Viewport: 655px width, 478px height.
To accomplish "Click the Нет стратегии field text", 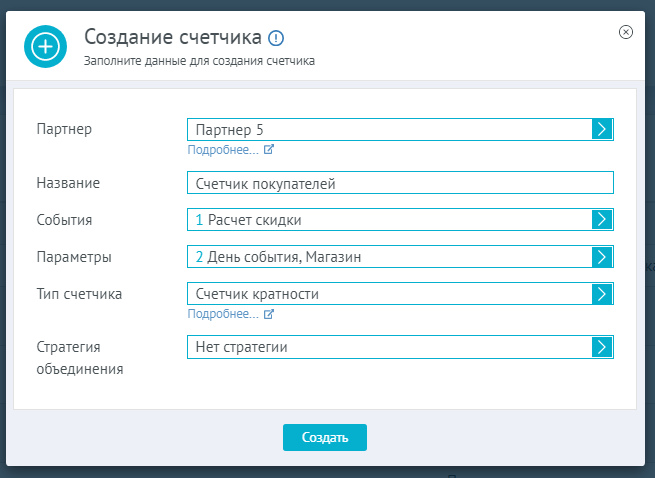I will (241, 347).
